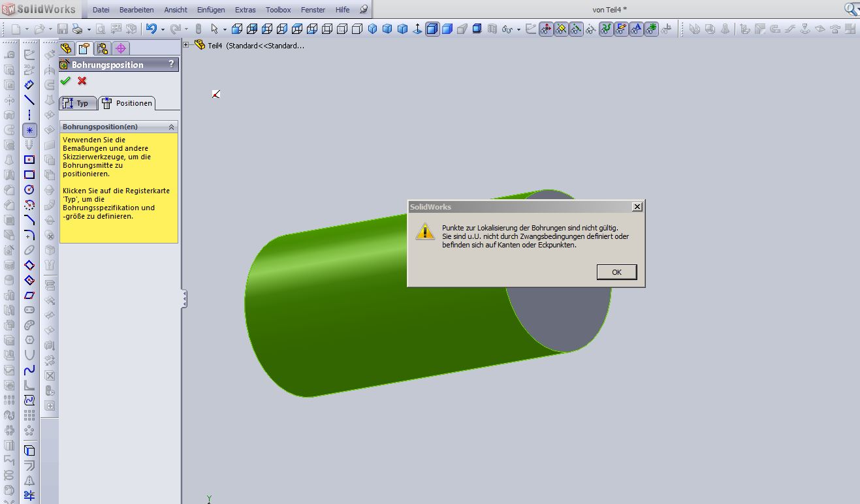860x504 pixels.
Task: Open help for Bohrungsposition panel
Action: pos(171,64)
